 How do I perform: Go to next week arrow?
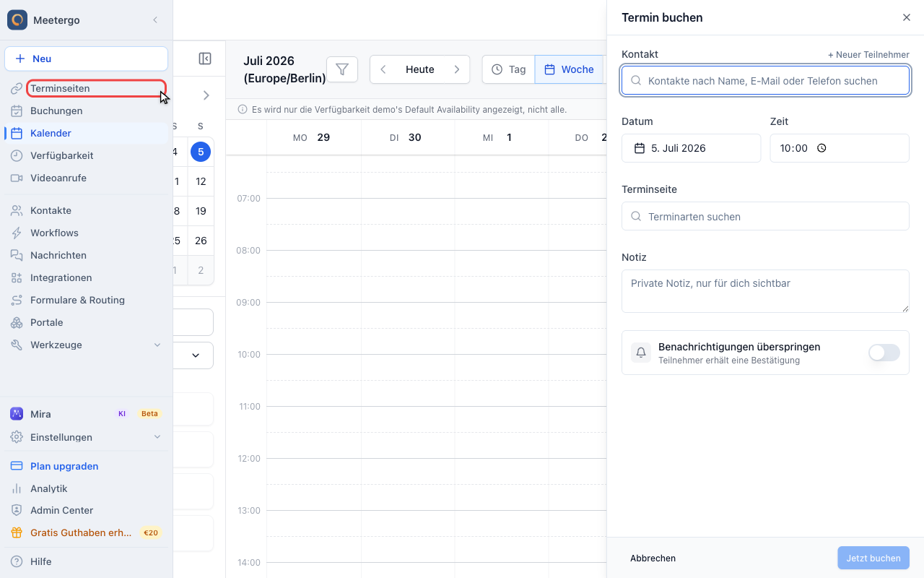point(457,69)
